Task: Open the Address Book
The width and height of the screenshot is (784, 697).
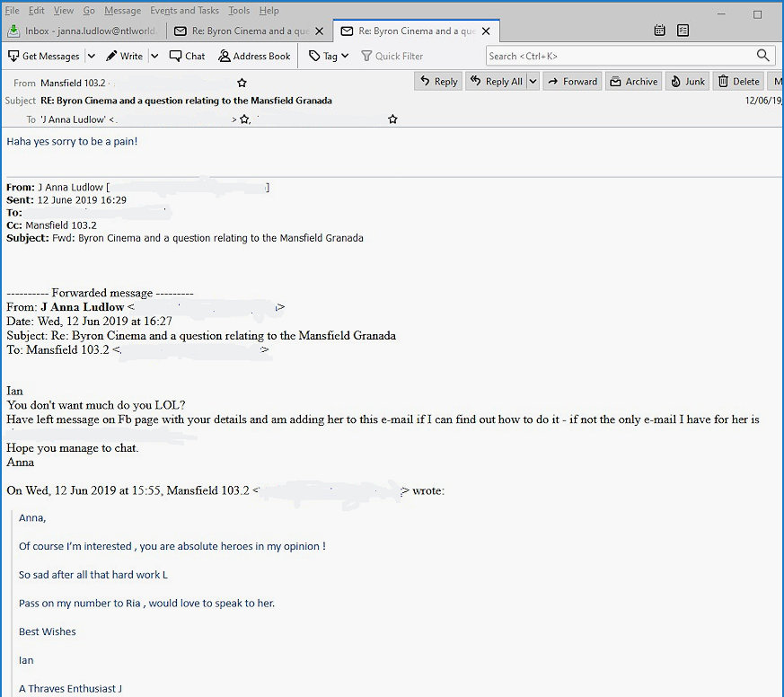Action: [x=254, y=56]
